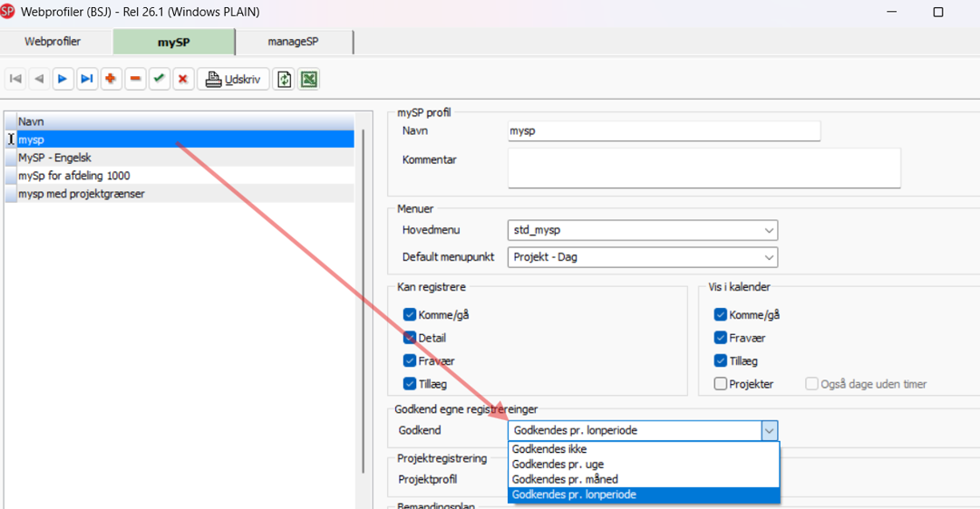The image size is (980, 509).
Task: Refresh data with refresh icon
Action: pos(285,80)
